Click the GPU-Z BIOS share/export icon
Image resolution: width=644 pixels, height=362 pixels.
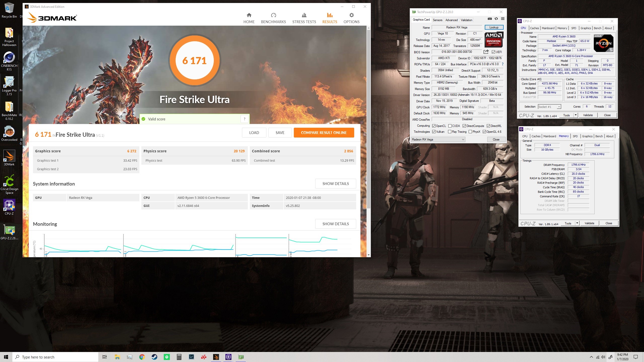click(x=486, y=52)
